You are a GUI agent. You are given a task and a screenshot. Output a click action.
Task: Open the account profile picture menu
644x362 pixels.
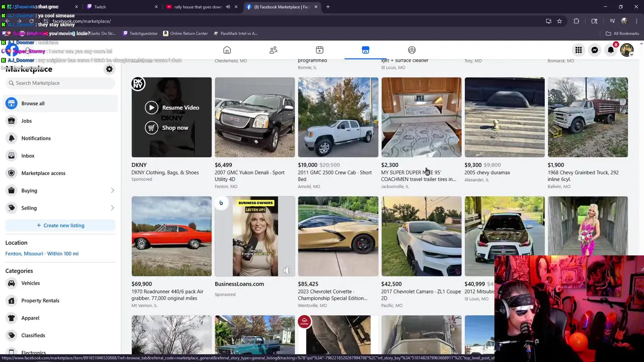(627, 50)
